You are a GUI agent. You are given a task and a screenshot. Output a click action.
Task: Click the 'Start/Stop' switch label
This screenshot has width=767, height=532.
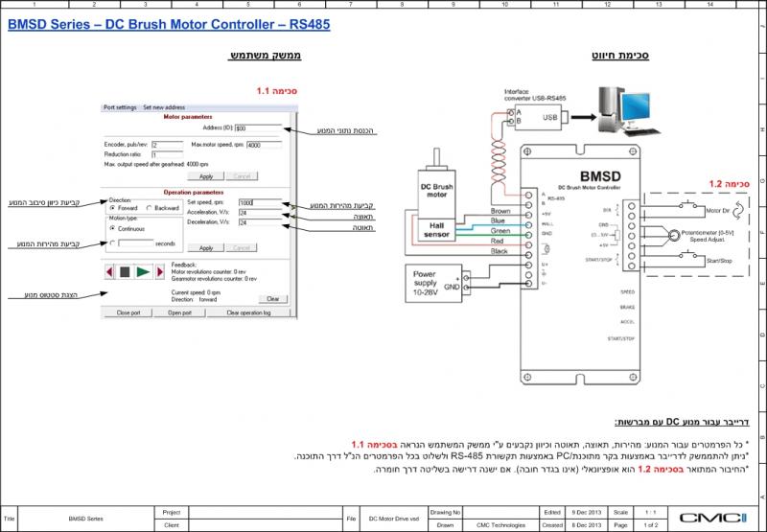pyautogui.click(x=719, y=261)
